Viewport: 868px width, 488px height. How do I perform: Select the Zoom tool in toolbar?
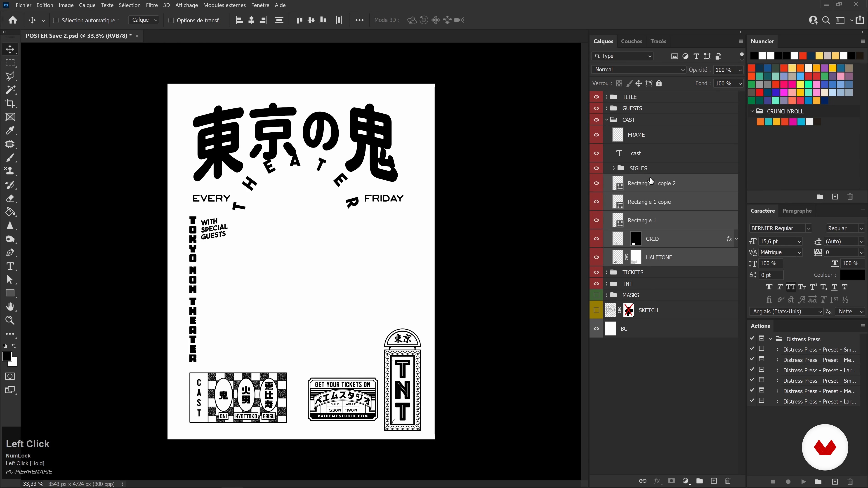[10, 320]
